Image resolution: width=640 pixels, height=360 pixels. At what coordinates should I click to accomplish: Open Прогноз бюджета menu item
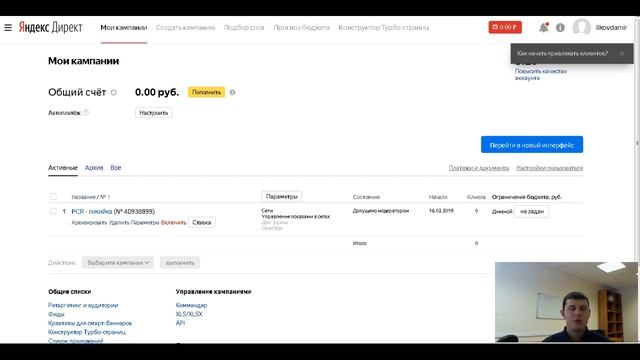point(302,28)
